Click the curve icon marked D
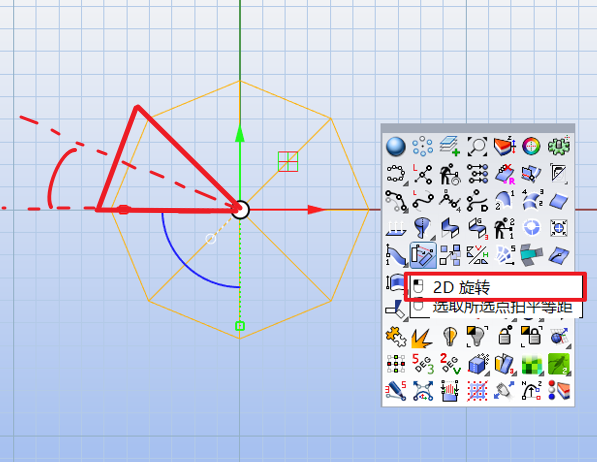This screenshot has height=462, width=597. pos(477,201)
